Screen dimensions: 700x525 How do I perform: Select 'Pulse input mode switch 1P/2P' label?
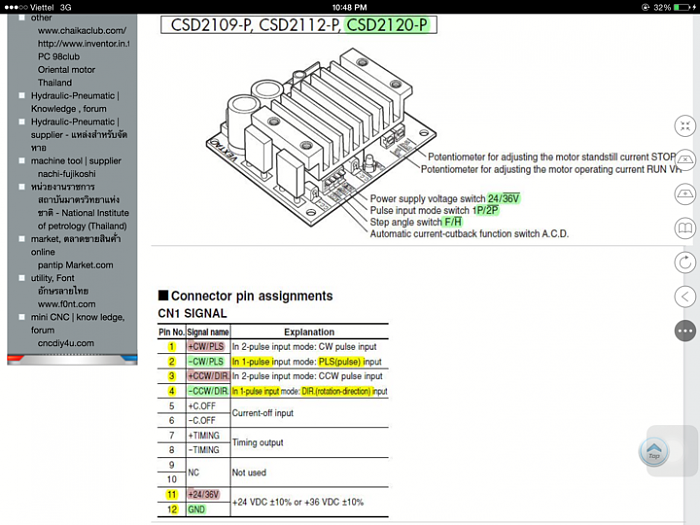(434, 210)
